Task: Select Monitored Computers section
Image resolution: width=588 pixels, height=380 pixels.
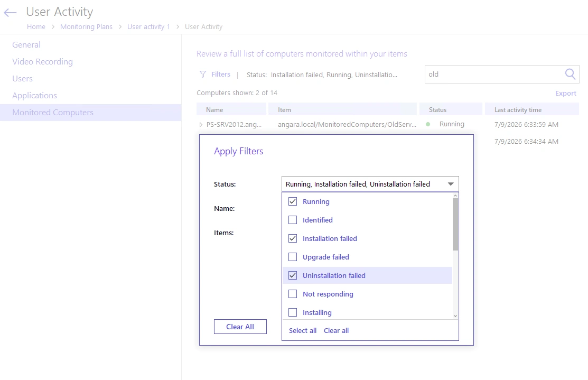Action: (90, 112)
